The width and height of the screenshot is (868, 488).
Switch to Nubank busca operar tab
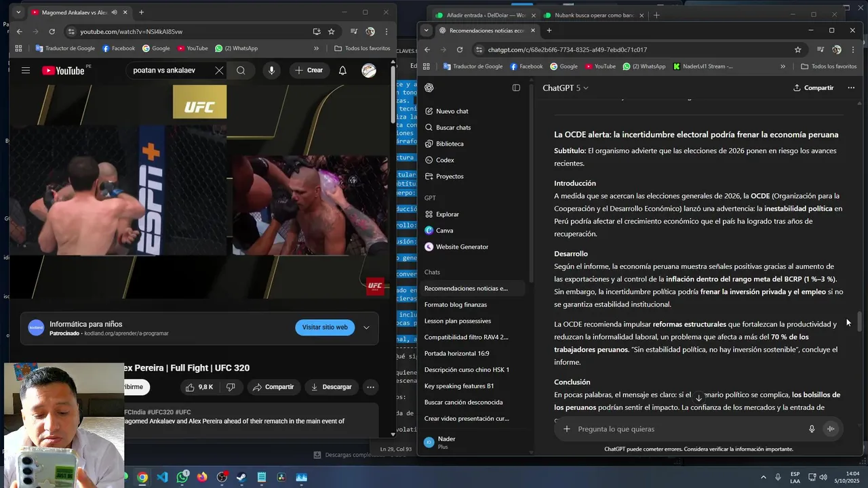click(593, 15)
